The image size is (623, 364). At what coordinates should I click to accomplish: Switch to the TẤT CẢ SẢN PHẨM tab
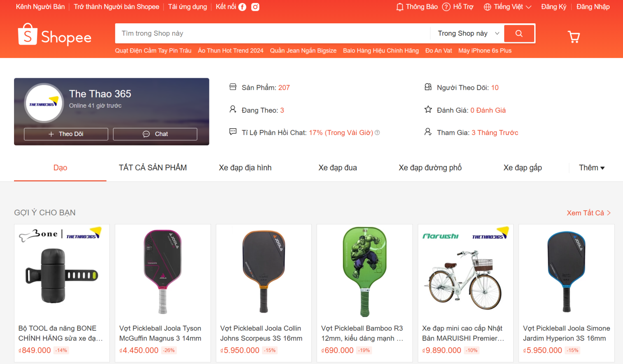(x=153, y=168)
